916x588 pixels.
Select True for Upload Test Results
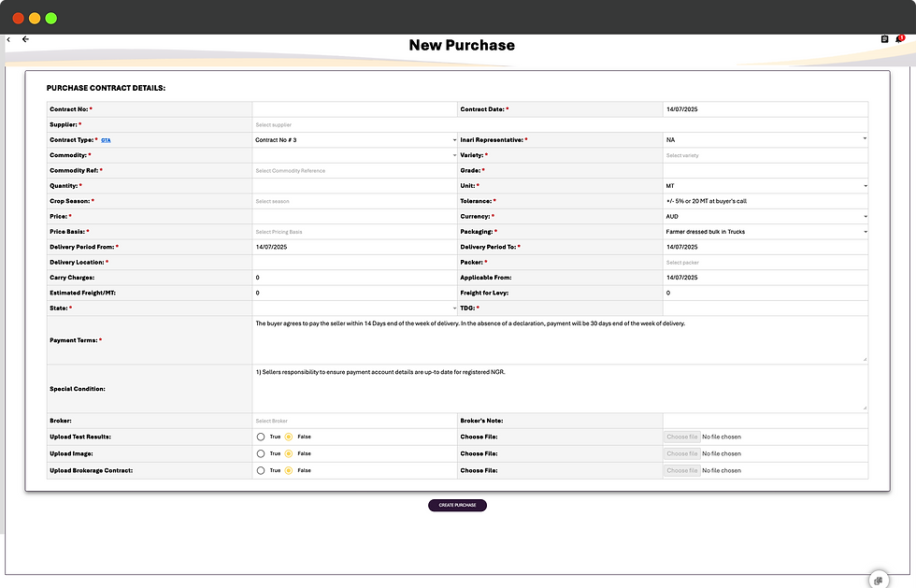click(x=261, y=437)
